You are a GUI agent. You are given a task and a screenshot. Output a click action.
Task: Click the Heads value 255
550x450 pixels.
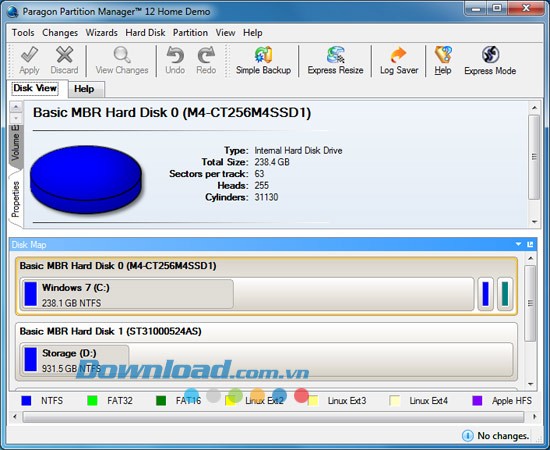[262, 185]
